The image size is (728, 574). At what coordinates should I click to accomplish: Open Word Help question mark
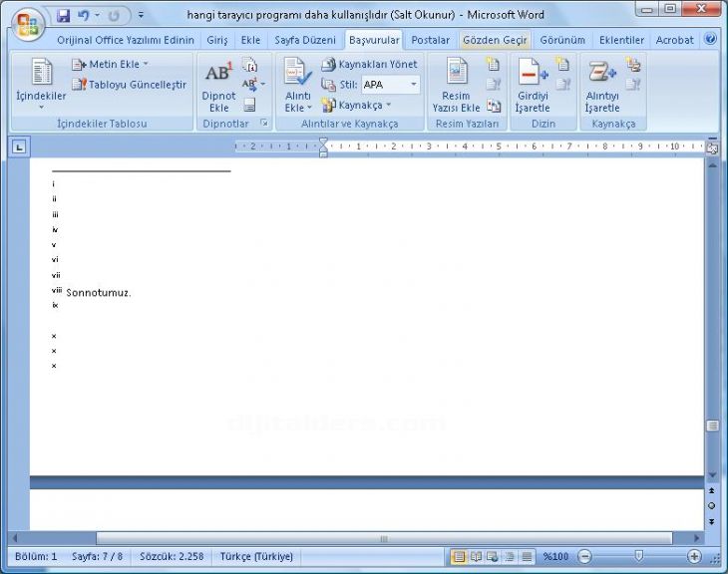click(x=710, y=39)
